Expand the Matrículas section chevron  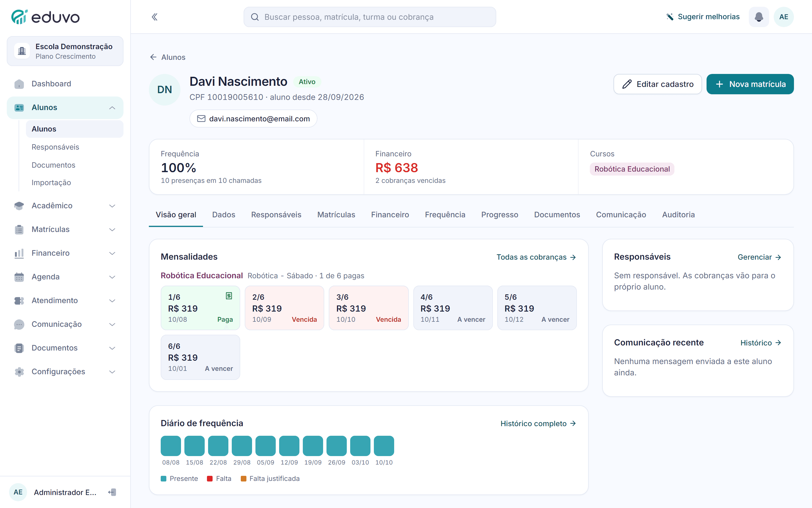pyautogui.click(x=112, y=229)
